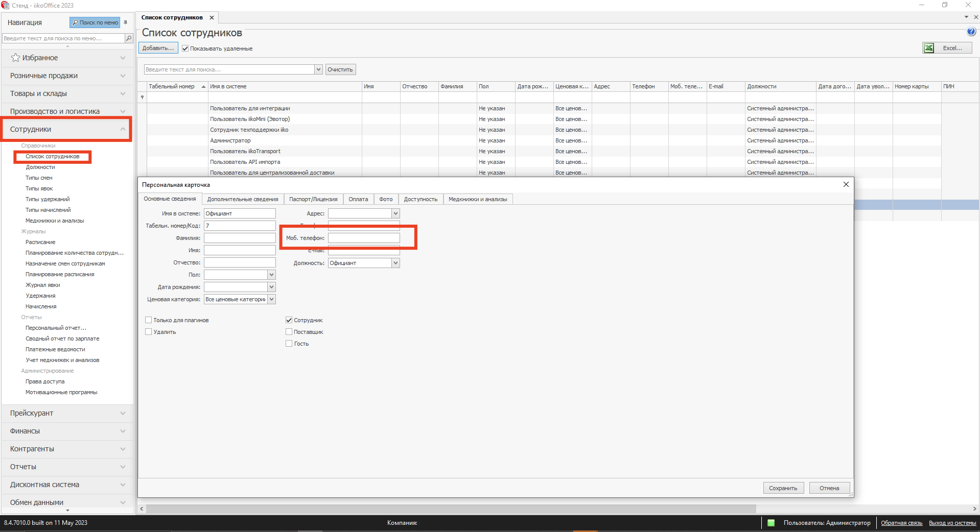Image resolution: width=980 pixels, height=532 pixels.
Task: Toggle the Показывать удаленные checkbox
Action: tap(185, 49)
